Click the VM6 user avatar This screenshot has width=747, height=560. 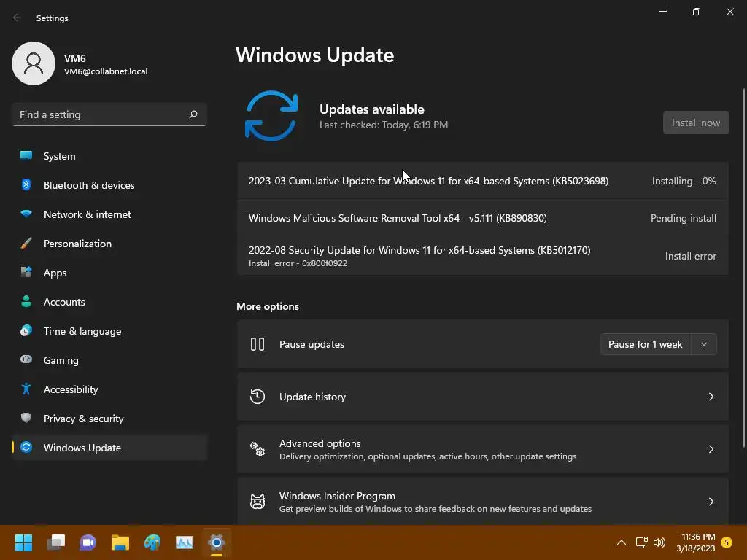(34, 63)
